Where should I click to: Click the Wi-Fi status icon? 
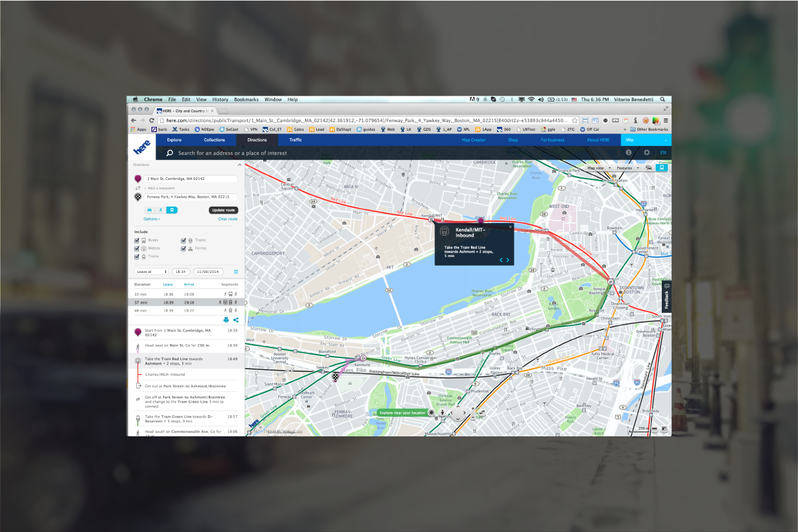[x=532, y=99]
